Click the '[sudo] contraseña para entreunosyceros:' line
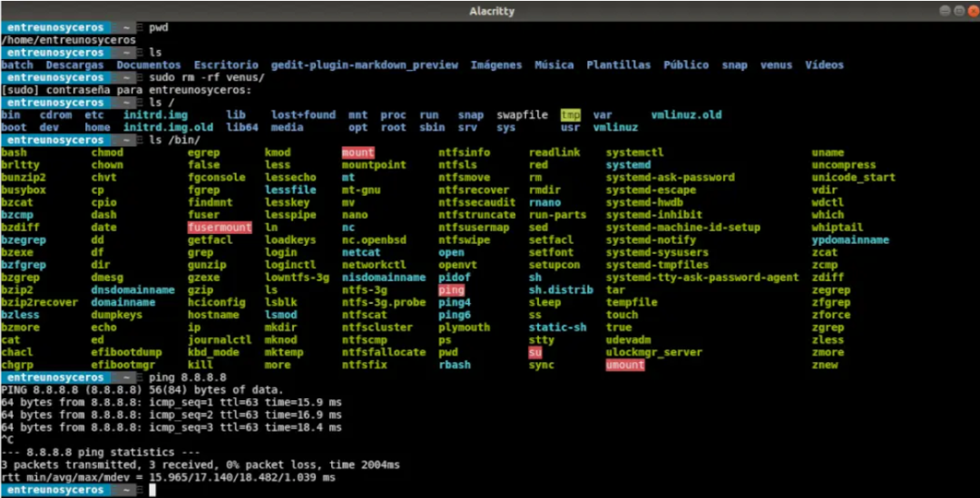Image resolution: width=980 pixels, height=498 pixels. [126, 90]
